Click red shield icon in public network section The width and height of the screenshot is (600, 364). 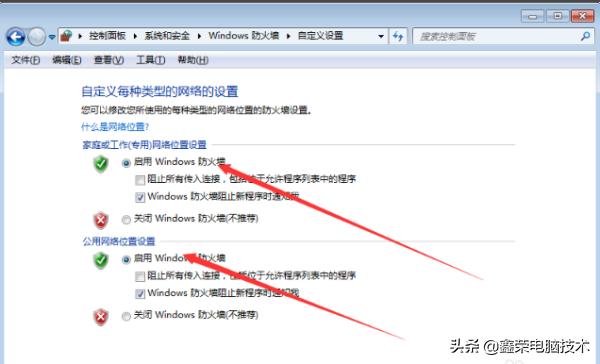(101, 317)
